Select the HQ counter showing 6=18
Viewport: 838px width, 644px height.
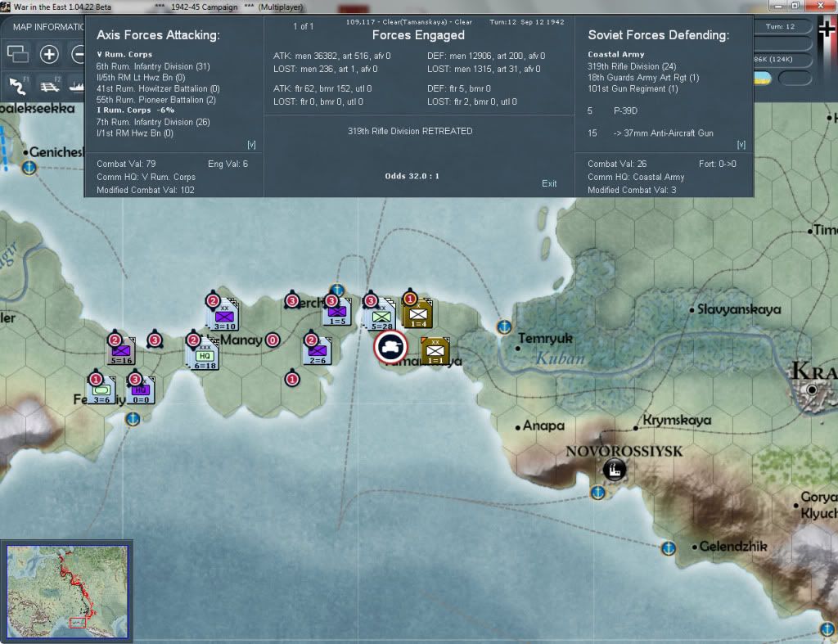204,354
